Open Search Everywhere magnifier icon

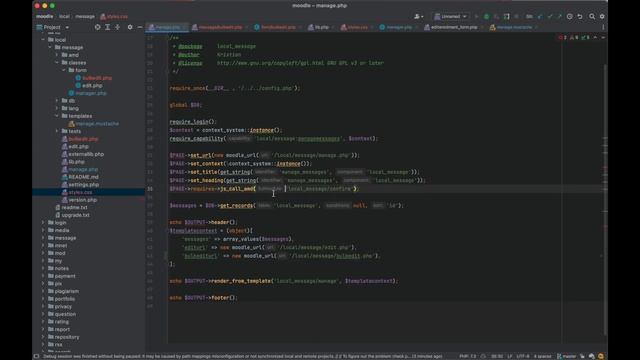pos(592,16)
